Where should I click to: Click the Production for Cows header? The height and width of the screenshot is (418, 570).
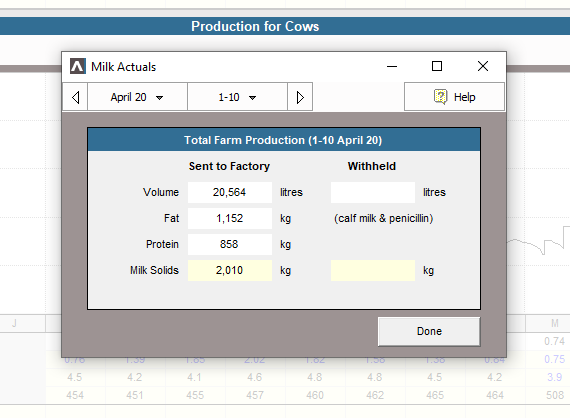(x=255, y=26)
